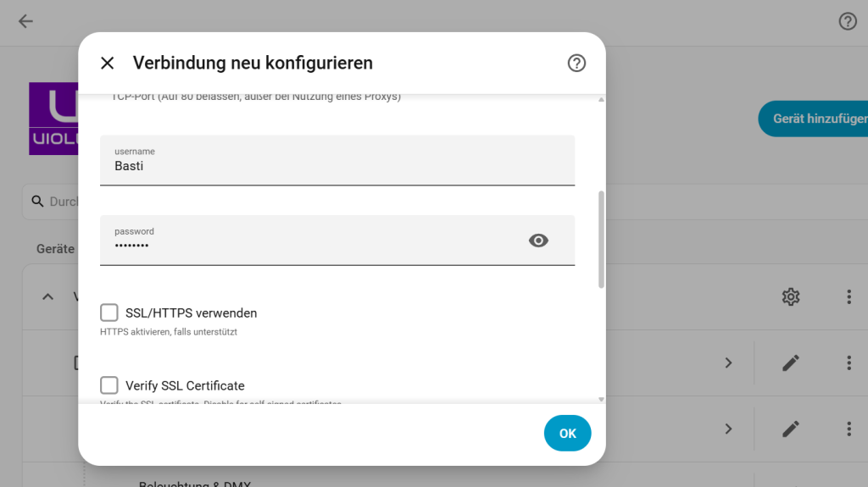Click Gerät hinzufügen button in background
868x487 pixels.
(x=813, y=119)
